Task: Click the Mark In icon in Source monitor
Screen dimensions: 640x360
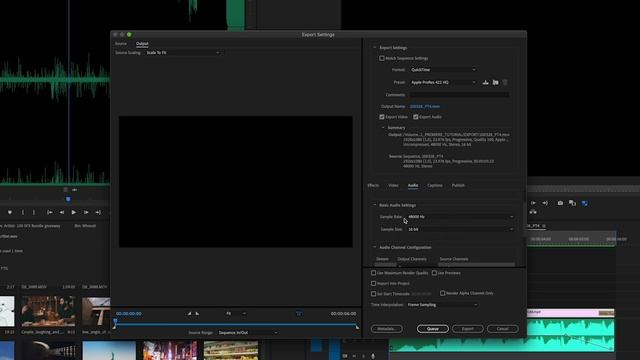Action: click(x=23, y=212)
